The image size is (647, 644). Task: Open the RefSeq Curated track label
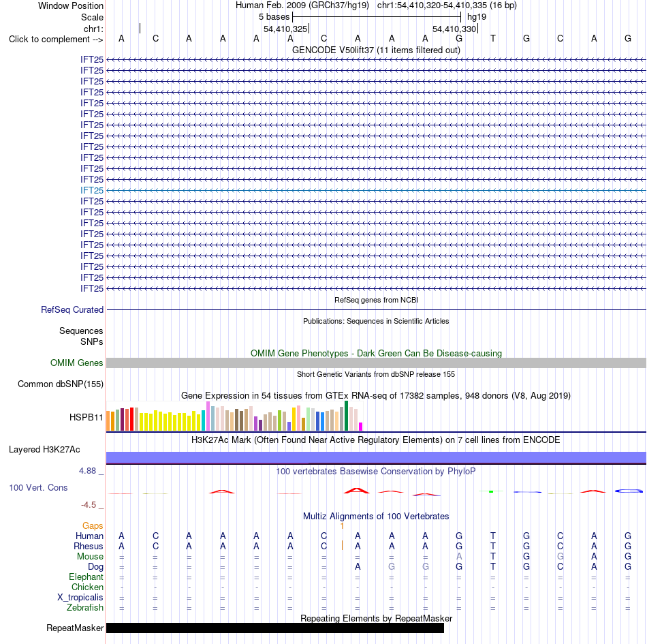click(72, 309)
